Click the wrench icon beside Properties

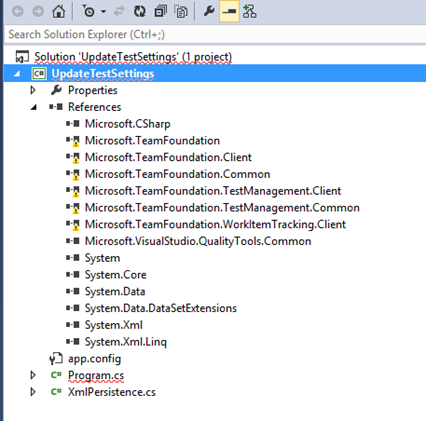(56, 90)
